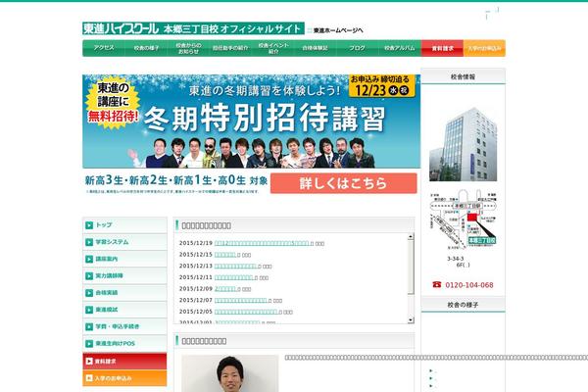Open 学費・申込手続き in the left sidebar
The height and width of the screenshot is (392, 588).
(118, 326)
